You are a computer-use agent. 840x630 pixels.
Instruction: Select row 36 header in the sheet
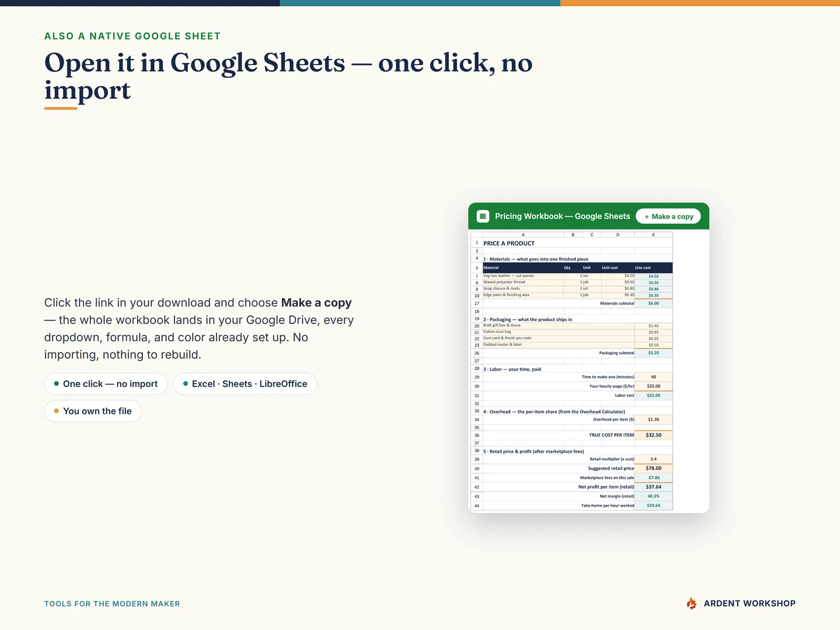(477, 435)
